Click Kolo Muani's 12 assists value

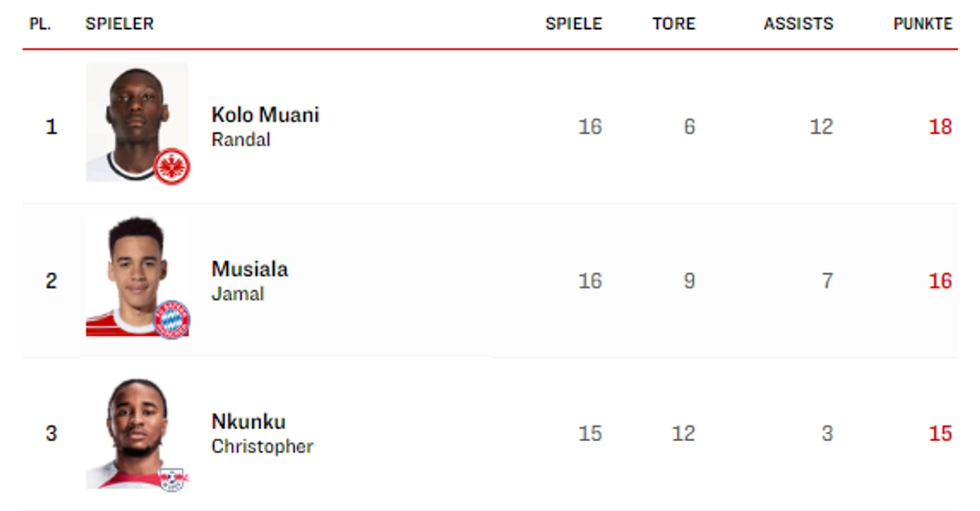pyautogui.click(x=821, y=127)
